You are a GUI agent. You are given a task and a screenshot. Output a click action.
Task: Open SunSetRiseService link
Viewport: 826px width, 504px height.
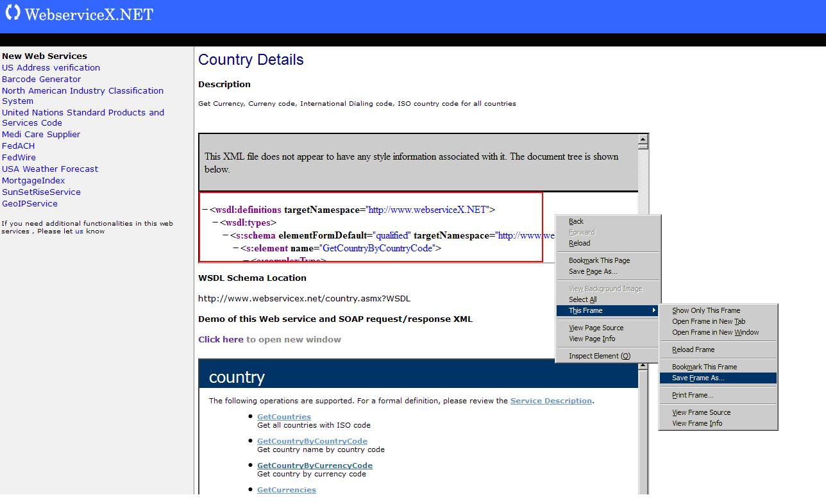[x=41, y=192]
